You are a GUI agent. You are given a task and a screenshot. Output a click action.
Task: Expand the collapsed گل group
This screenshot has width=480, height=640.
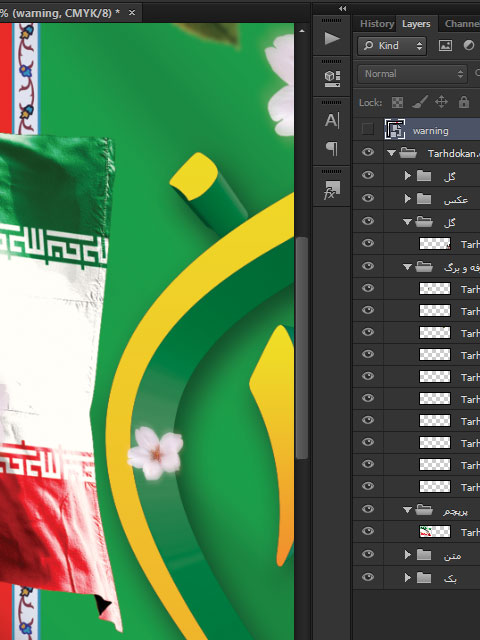coord(407,176)
